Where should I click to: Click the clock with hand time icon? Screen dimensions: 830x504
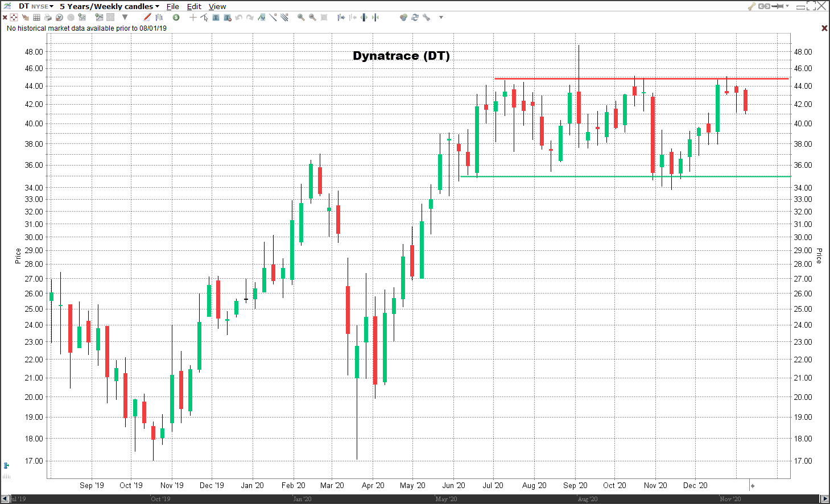[59, 18]
